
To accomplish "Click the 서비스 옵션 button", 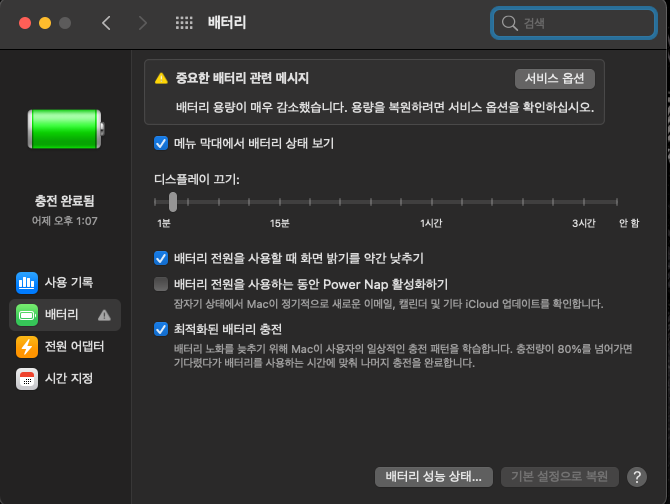I will (x=555, y=79).
